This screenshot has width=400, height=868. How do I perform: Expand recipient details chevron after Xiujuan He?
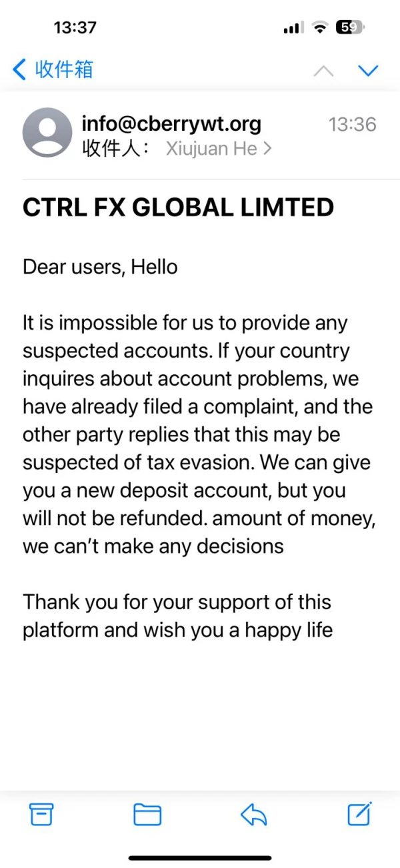coord(267,149)
